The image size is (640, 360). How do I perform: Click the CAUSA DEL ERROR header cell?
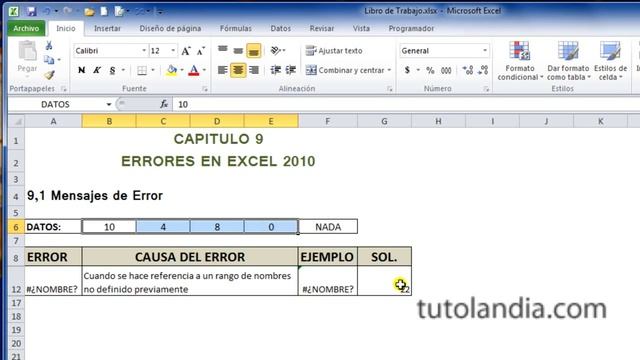pyautogui.click(x=190, y=257)
